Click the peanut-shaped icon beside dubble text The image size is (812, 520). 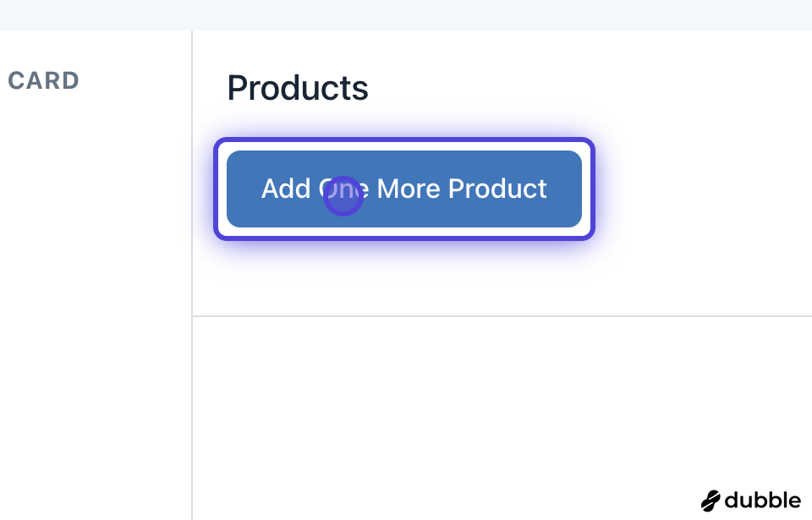tap(710, 500)
